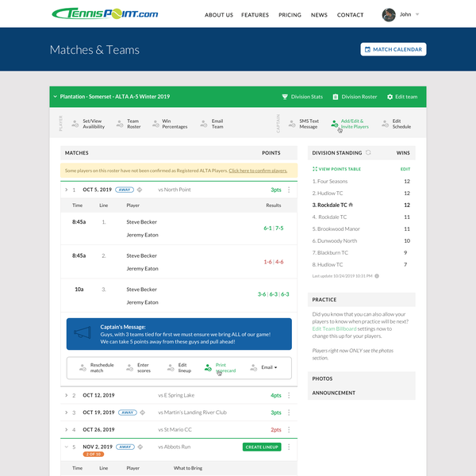Image resolution: width=476 pixels, height=476 pixels.
Task: Click the Print scorecard icon
Action: 208,367
